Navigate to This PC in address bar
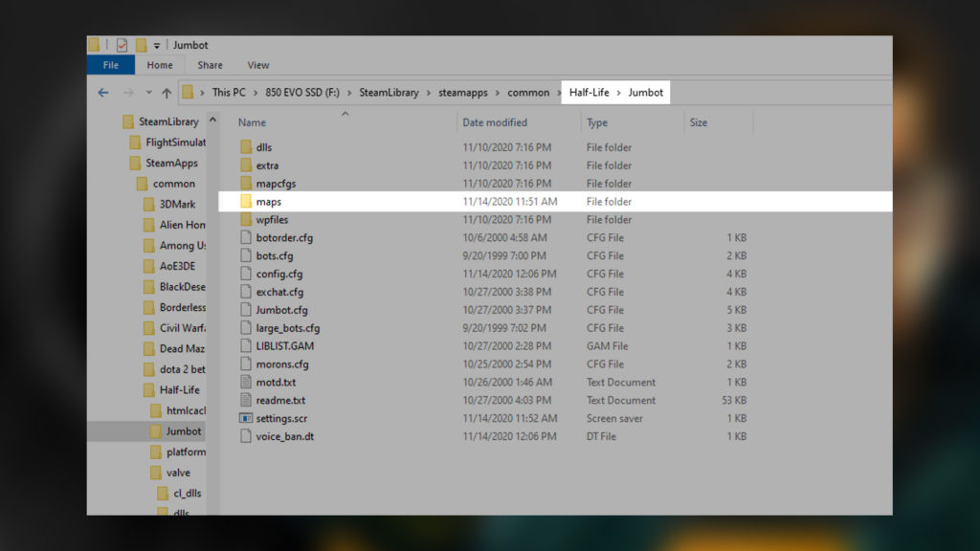 [229, 93]
